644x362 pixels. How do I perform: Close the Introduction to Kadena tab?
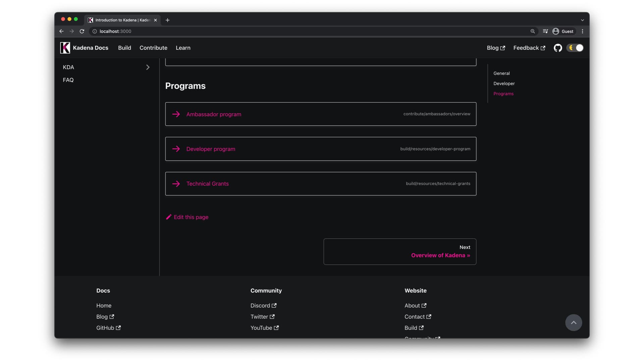155,20
